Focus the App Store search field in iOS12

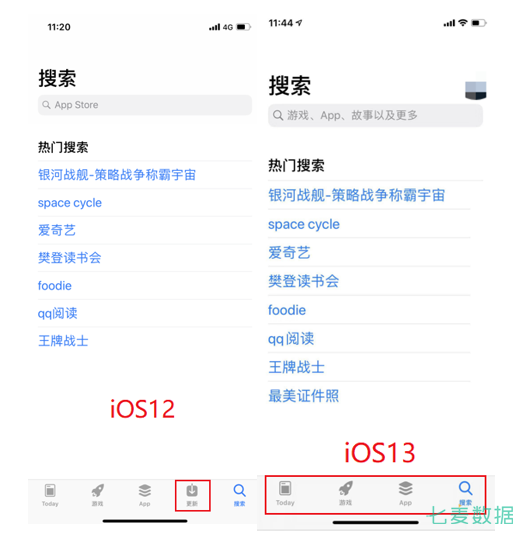[x=145, y=105]
